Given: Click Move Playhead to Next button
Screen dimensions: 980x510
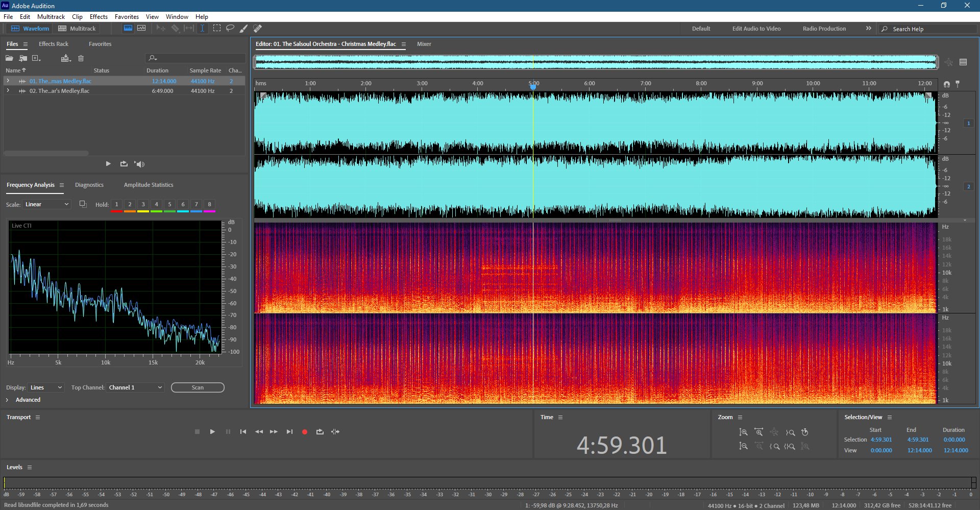Looking at the screenshot, I should click(289, 432).
